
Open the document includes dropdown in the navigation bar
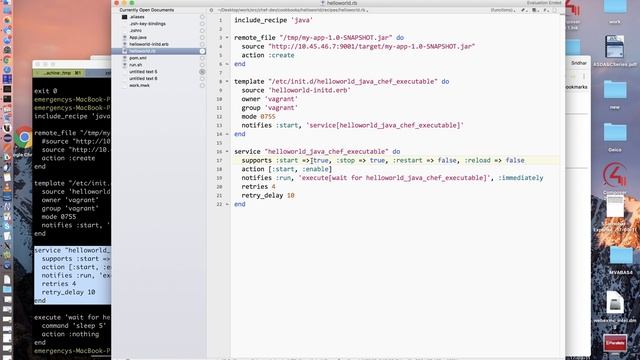coord(535,10)
